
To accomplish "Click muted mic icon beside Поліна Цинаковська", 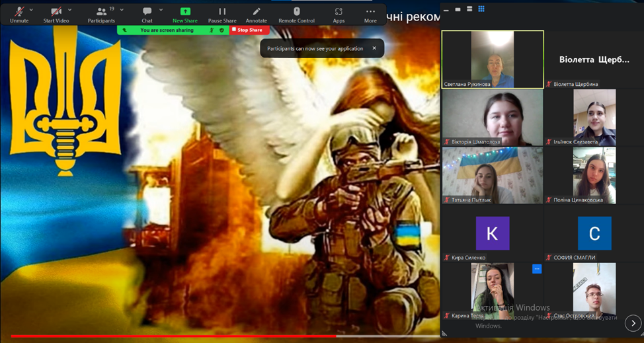I will tap(549, 200).
